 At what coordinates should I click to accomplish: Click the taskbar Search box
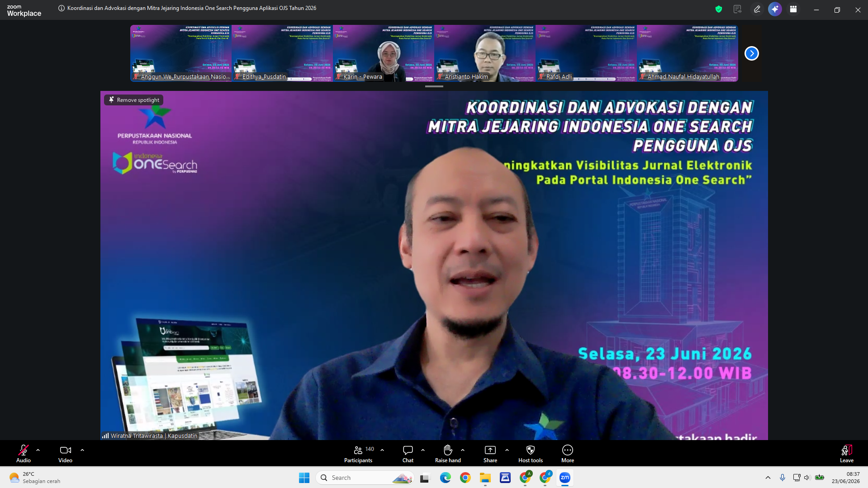tap(365, 478)
